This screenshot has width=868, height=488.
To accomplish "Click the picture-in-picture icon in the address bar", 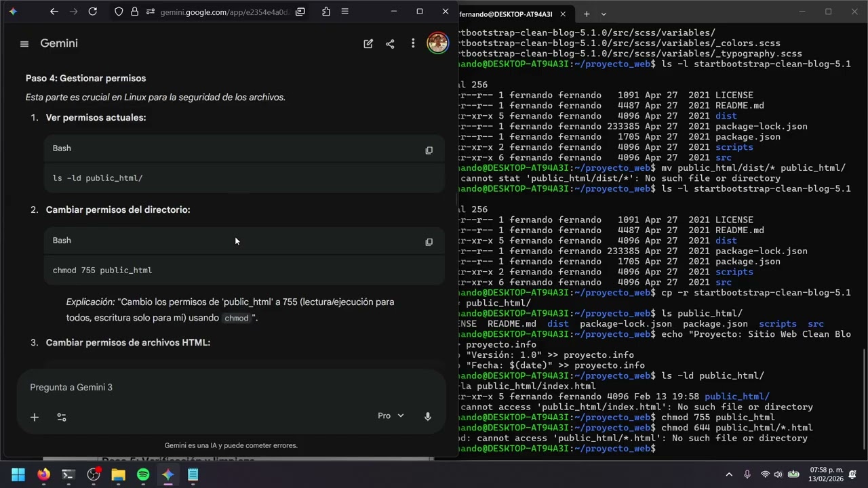I will [300, 12].
